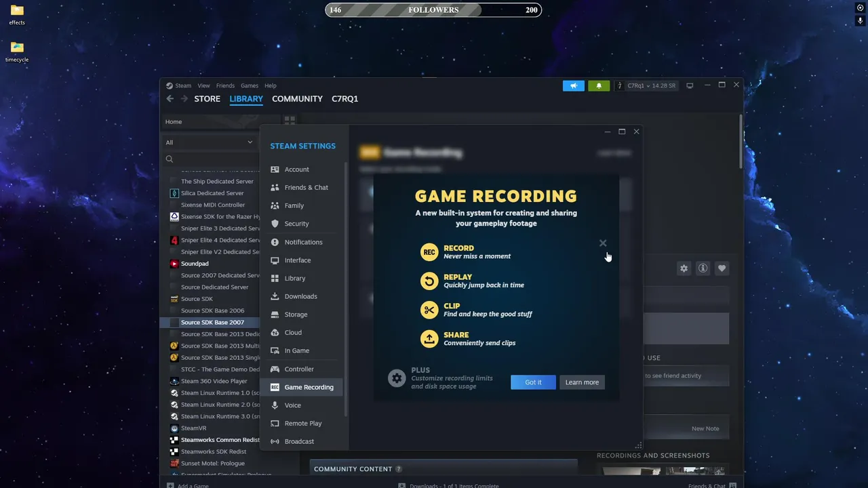The image size is (868, 488).
Task: Click the Steam forward navigation arrow
Action: (184, 99)
